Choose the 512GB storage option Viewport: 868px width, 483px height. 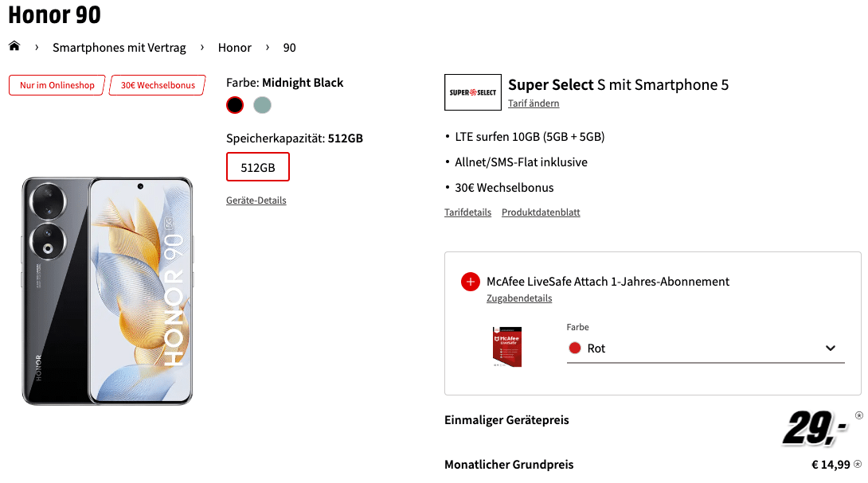click(x=258, y=167)
